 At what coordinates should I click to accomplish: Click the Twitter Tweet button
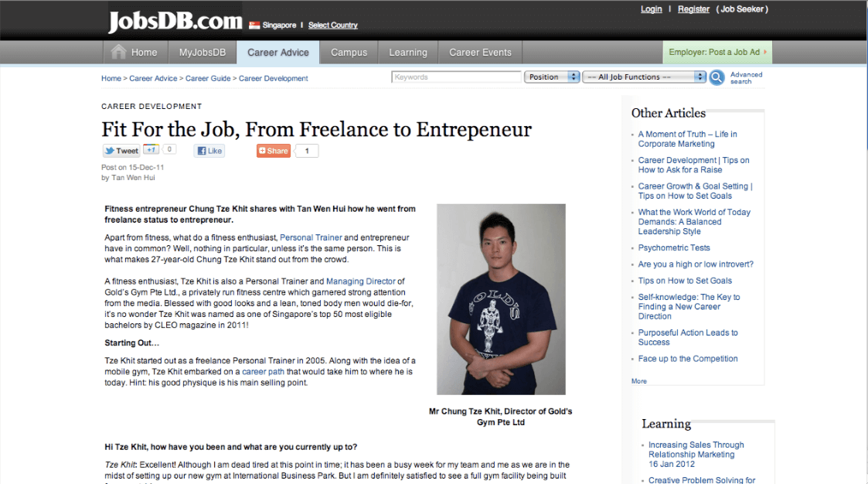pos(121,151)
